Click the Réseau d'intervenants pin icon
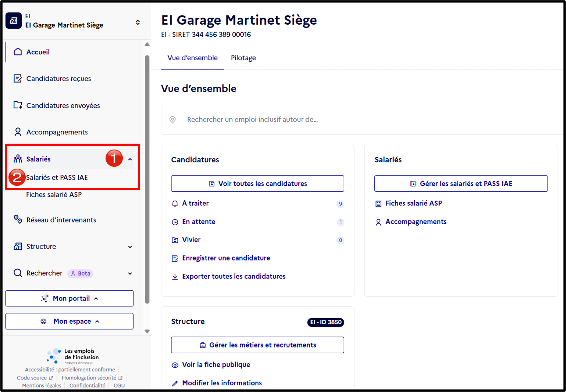The width and height of the screenshot is (566, 392). [x=18, y=219]
